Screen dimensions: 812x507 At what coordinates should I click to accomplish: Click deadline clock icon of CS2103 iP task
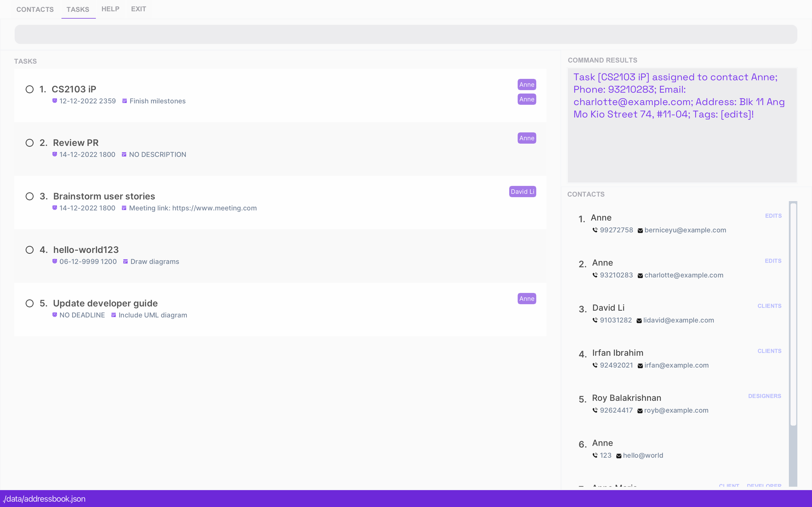click(x=55, y=101)
